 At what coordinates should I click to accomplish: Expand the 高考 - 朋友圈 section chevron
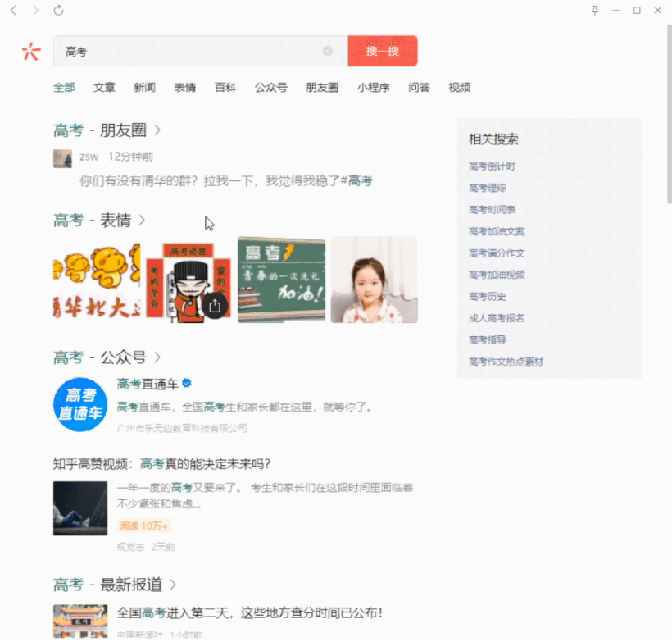tap(157, 130)
